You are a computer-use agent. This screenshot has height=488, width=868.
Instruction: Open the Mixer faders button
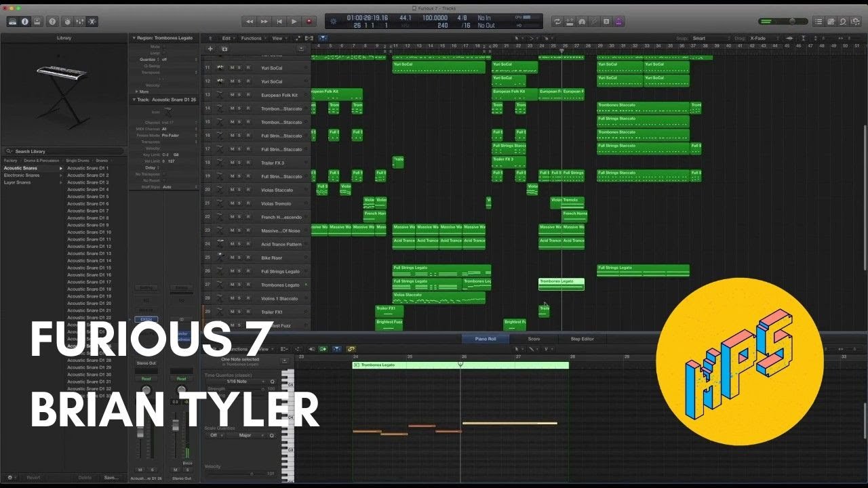(x=79, y=22)
